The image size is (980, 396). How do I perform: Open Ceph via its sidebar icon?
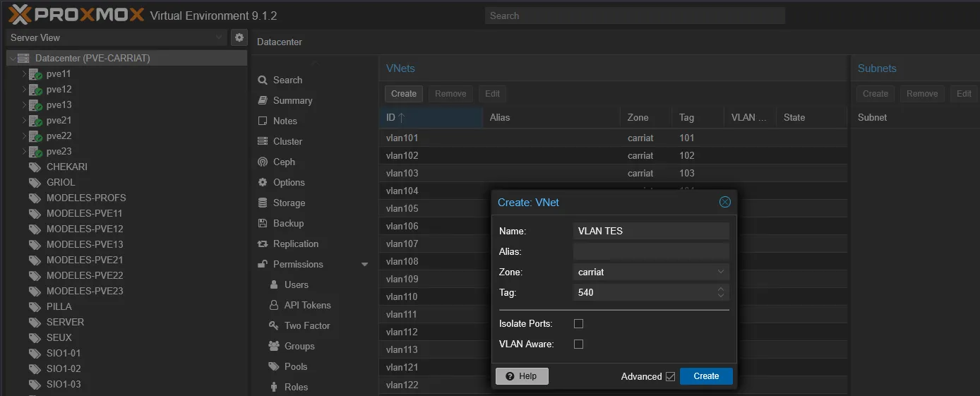click(263, 162)
